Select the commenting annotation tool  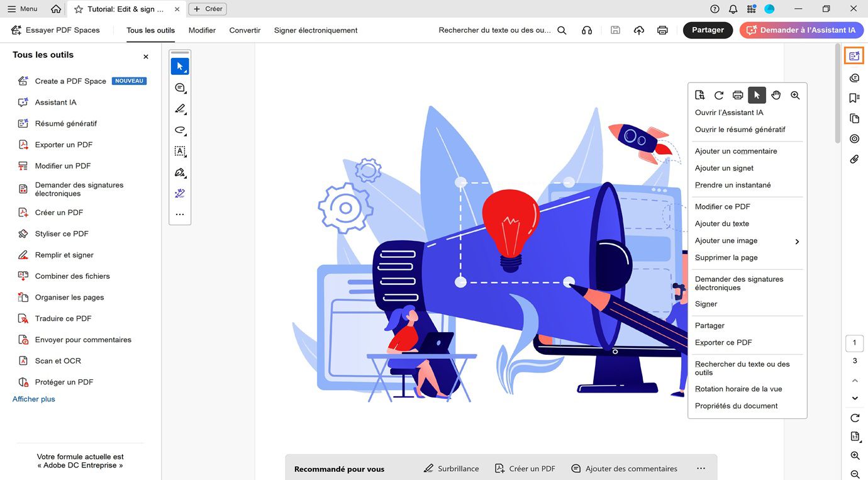(x=179, y=87)
